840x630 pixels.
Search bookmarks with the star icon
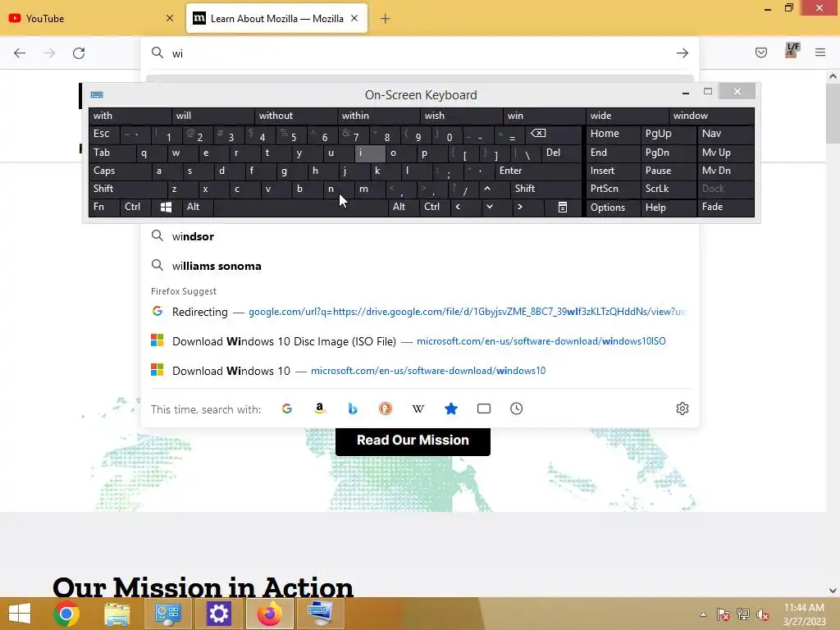[x=451, y=409]
